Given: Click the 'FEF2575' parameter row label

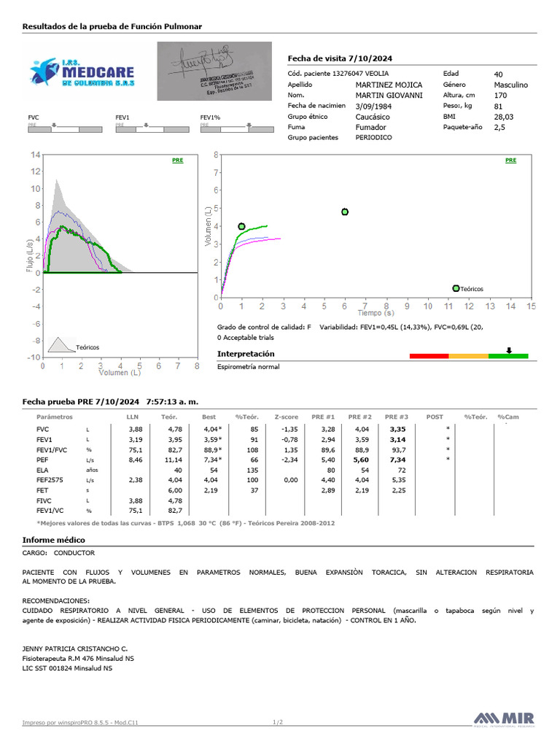Looking at the screenshot, I should click(50, 480).
